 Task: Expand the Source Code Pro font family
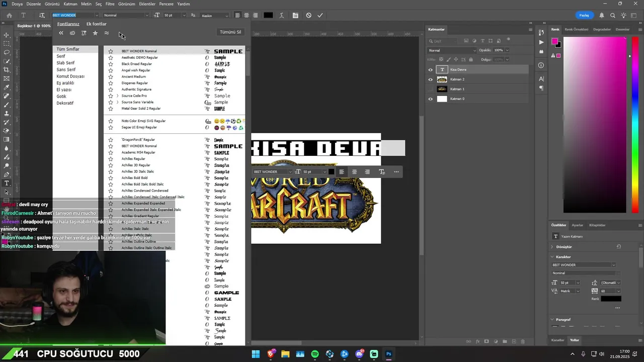click(x=117, y=96)
